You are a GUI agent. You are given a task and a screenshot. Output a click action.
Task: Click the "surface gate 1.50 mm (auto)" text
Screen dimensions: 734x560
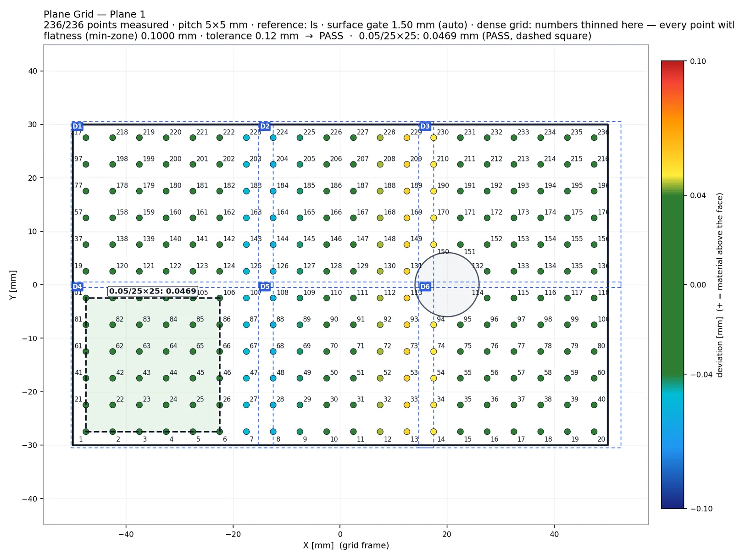[397, 25]
